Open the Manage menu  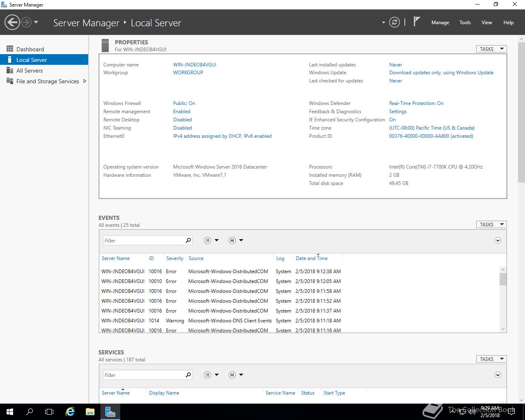(440, 23)
